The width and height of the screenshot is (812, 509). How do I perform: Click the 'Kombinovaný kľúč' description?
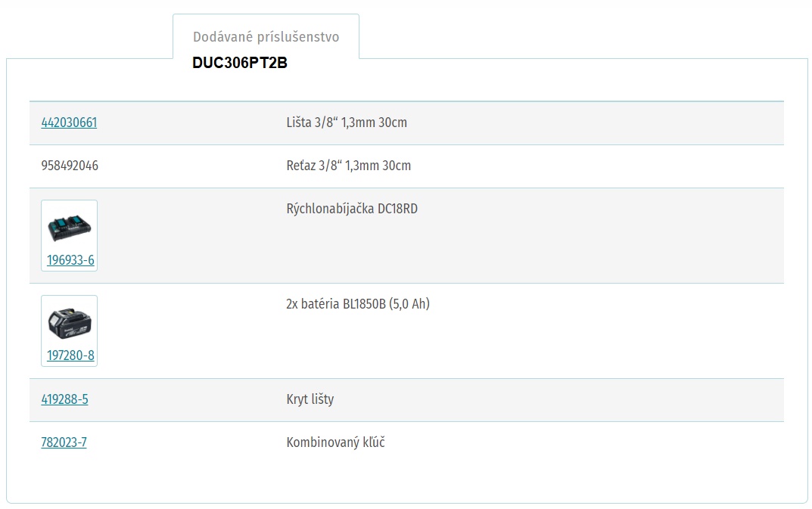335,442
